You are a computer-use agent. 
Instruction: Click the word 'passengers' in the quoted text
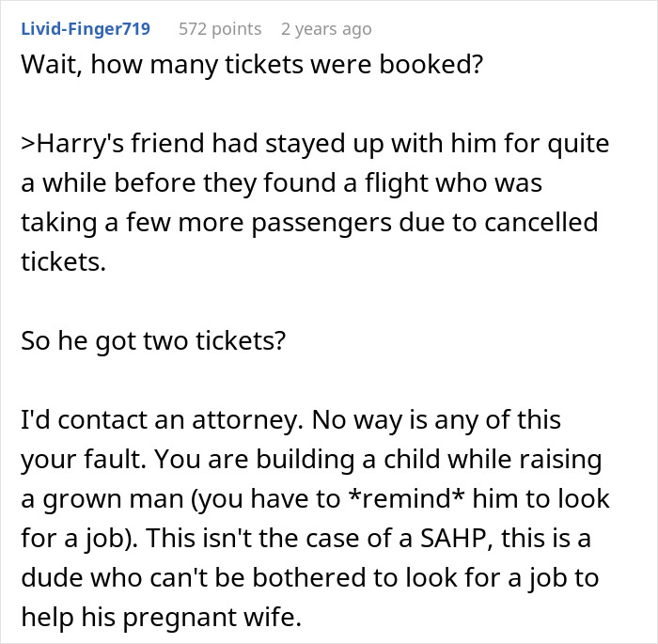pyautogui.click(x=321, y=223)
